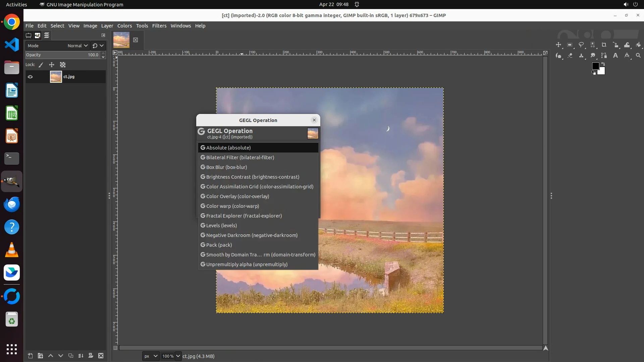Open the layer Mode Normal dropdown
Viewport: 644px width, 362px height.
[x=77, y=46]
